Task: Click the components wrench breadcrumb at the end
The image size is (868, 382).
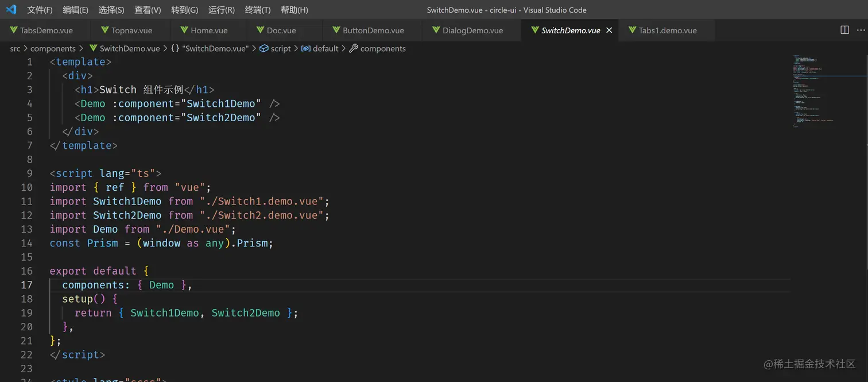Action: coord(383,49)
